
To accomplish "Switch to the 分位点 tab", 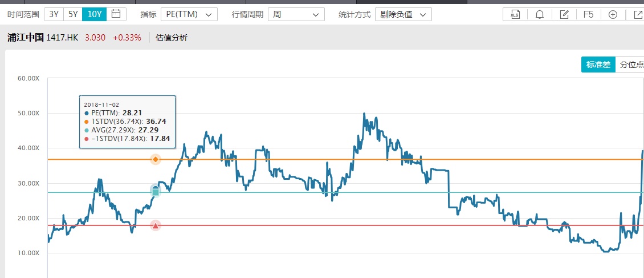I will tap(631, 65).
